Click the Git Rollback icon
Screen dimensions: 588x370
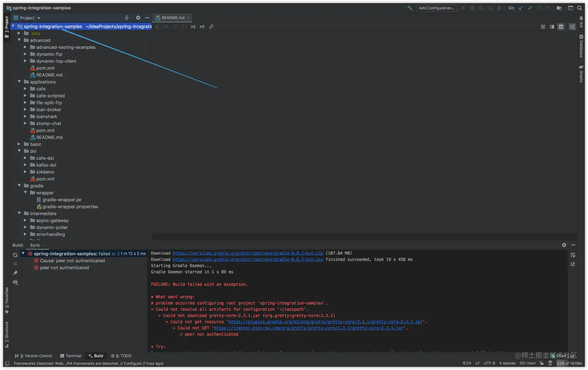pos(548,8)
